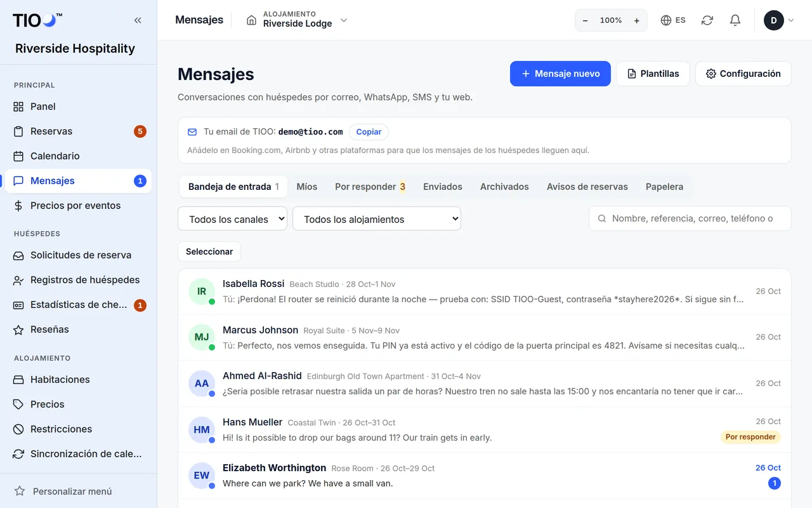Viewport: 812px width, 508px height.
Task: Open Ahmed Al-Rashid's conversation
Action: [x=485, y=384]
